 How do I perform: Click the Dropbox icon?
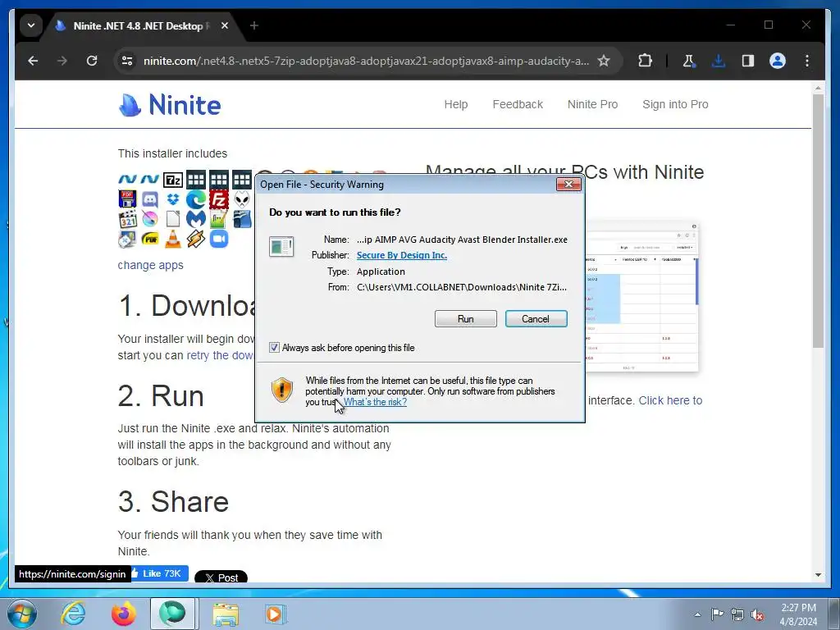(172, 199)
